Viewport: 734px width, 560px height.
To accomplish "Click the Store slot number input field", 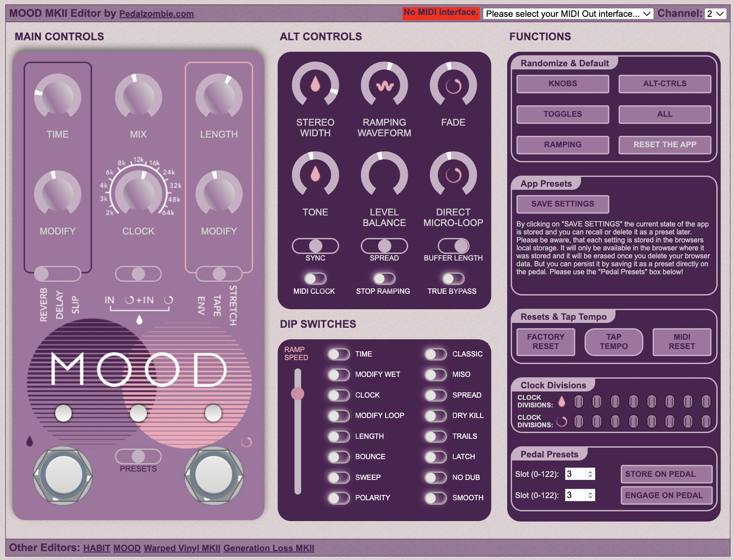I will coord(580,474).
